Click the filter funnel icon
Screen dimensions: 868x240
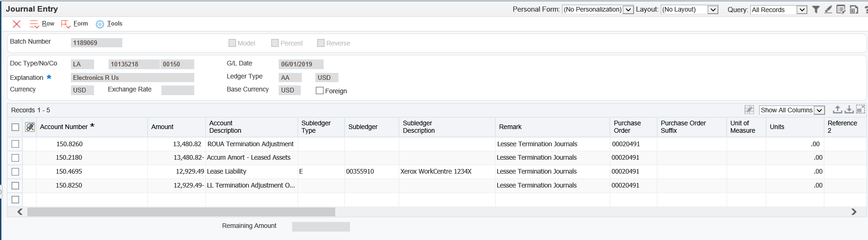click(x=816, y=9)
